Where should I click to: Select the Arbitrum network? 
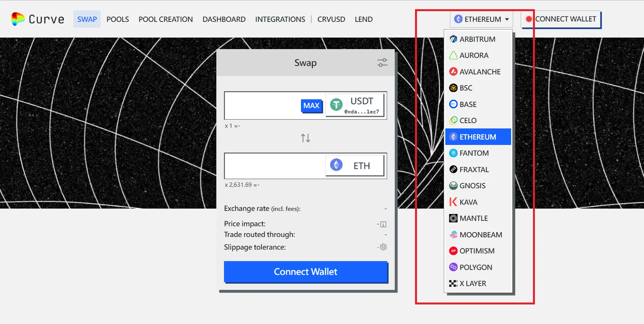coord(478,39)
